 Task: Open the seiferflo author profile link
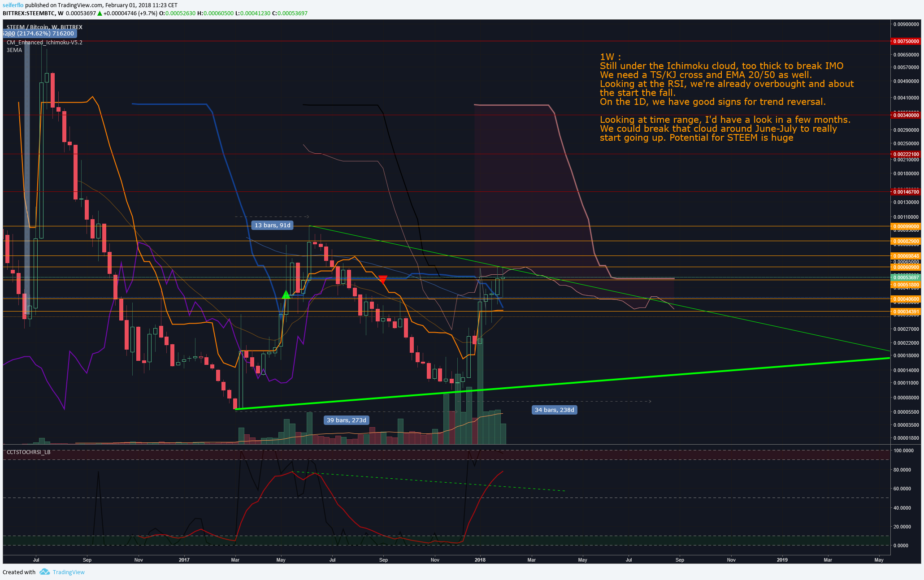tap(13, 5)
